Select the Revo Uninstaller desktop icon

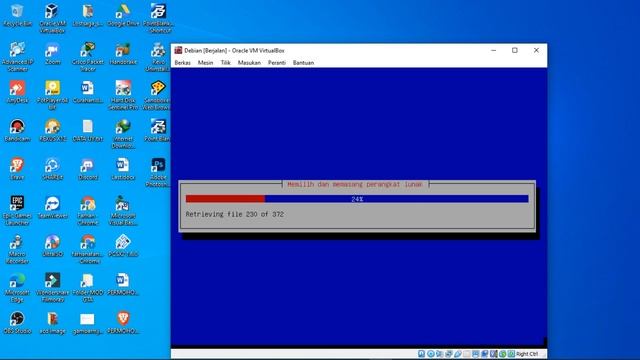[158, 57]
